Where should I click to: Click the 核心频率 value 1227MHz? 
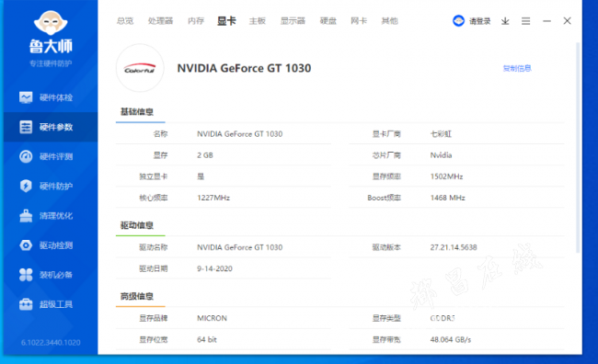[x=213, y=198]
